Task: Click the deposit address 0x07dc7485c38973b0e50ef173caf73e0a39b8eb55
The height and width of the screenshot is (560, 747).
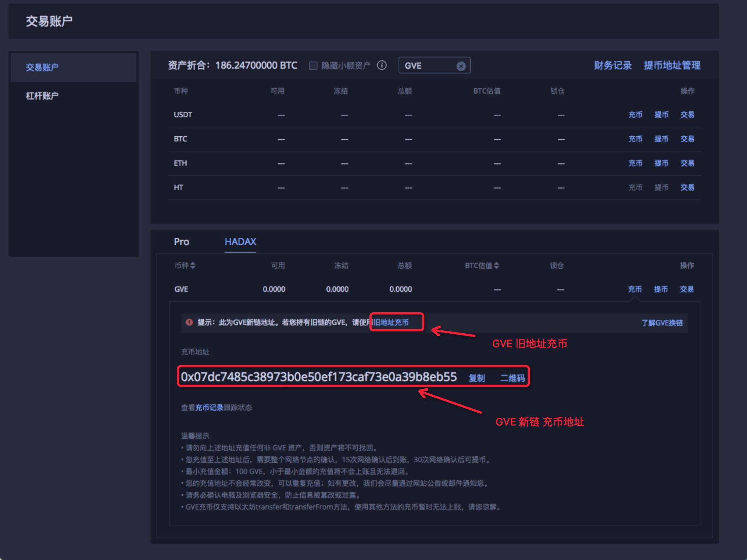Action: tap(319, 377)
